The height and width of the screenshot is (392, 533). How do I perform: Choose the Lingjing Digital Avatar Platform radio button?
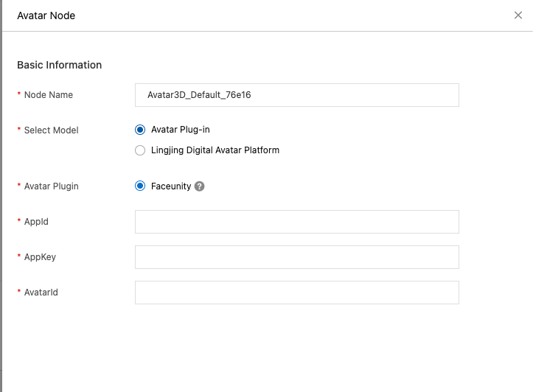click(140, 150)
